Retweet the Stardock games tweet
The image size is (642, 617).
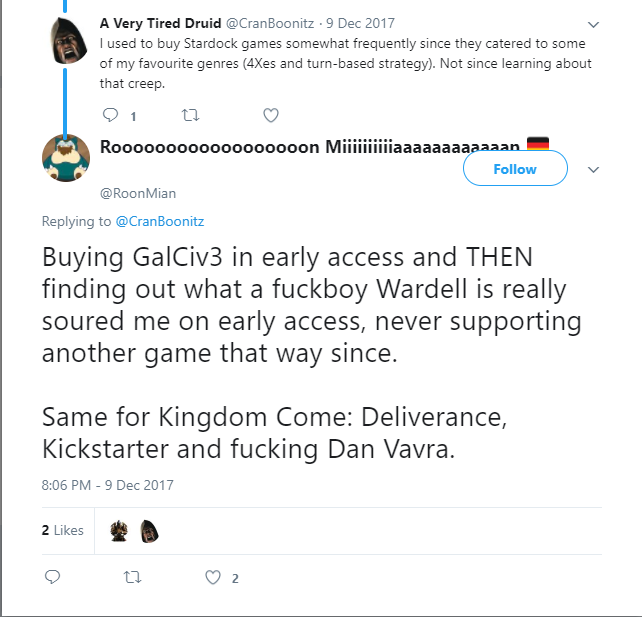[x=190, y=115]
